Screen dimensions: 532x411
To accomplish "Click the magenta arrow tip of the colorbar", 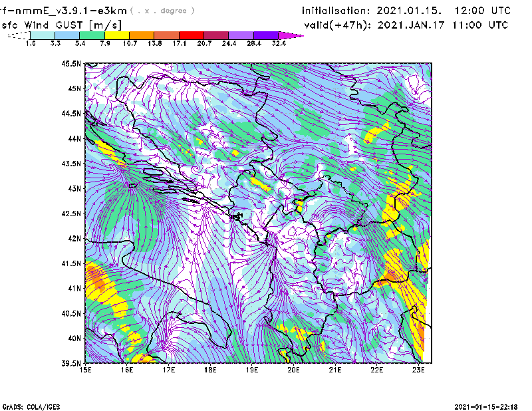I will coord(291,35).
